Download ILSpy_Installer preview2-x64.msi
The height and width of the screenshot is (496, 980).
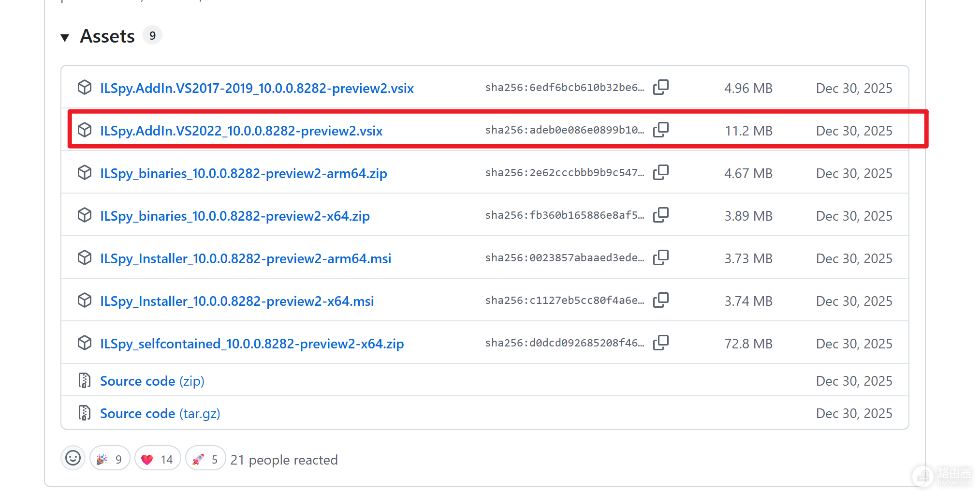pos(237,301)
